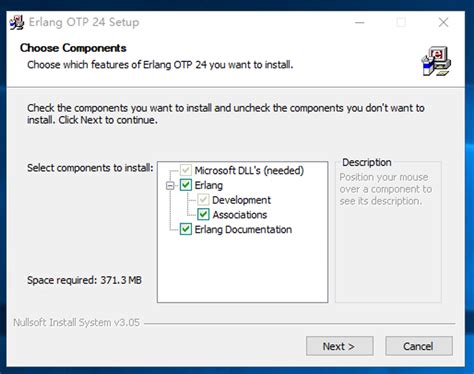The width and height of the screenshot is (474, 374).
Task: Click the Erlang installer icon in title bar
Action: coord(17,22)
